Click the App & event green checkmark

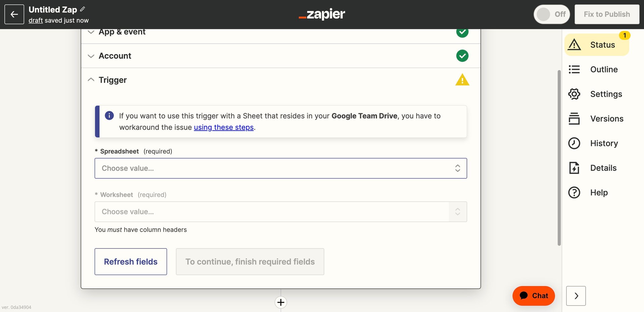(462, 32)
